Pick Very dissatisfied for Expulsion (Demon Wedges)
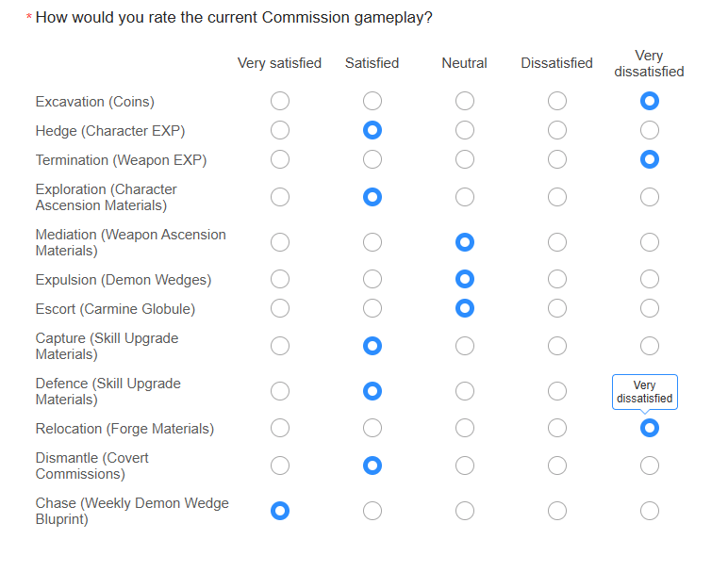Image resolution: width=728 pixels, height=572 pixels. [x=650, y=279]
